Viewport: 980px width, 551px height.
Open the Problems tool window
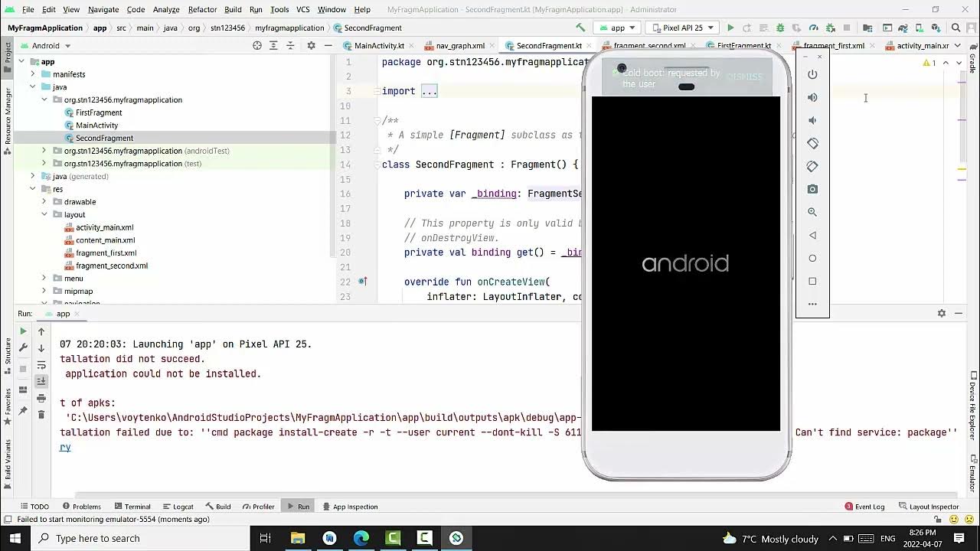(81, 507)
